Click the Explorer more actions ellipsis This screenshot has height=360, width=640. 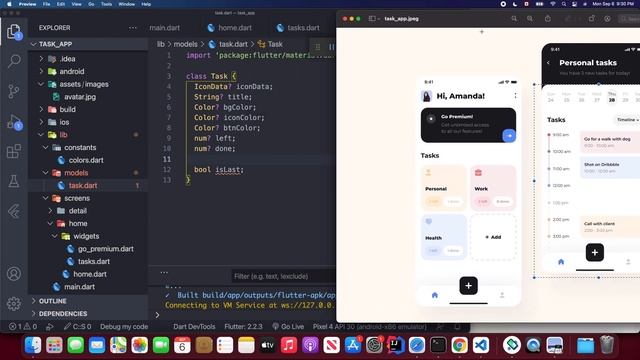tap(133, 28)
